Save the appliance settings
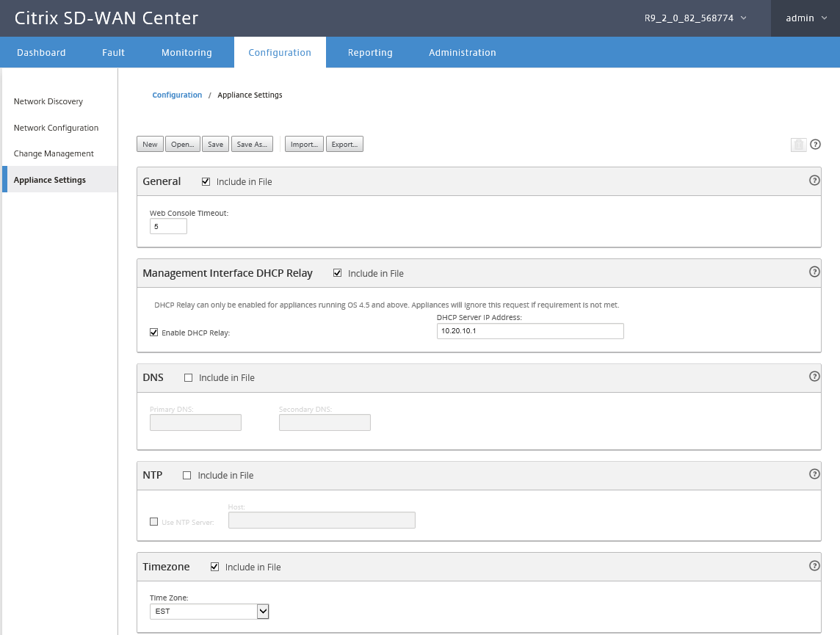 pos(215,144)
